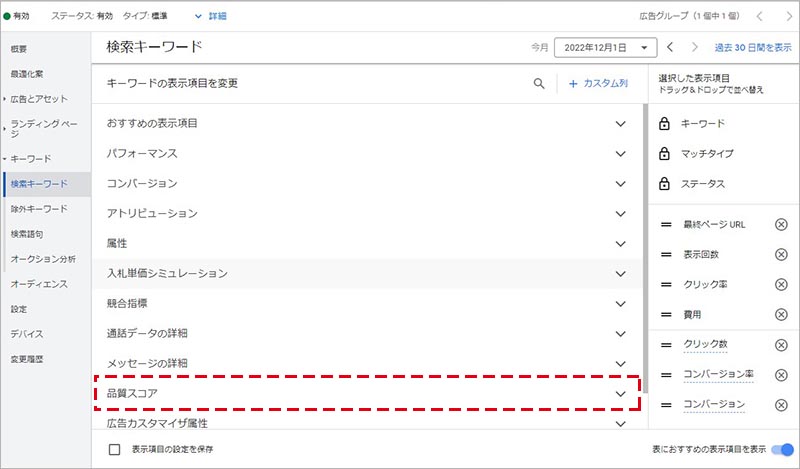Go to next date period arrow
This screenshot has width=800, height=469.
tap(691, 47)
